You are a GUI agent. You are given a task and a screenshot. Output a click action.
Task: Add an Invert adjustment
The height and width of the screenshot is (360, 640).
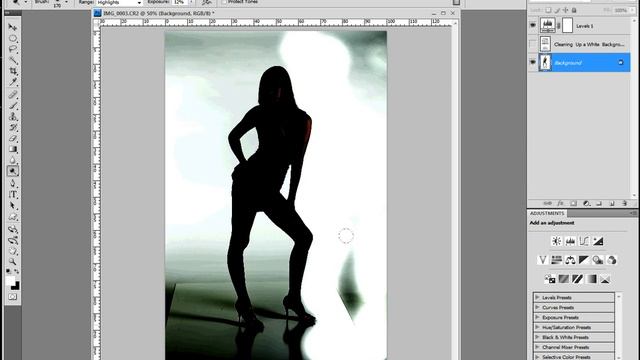[x=550, y=279]
